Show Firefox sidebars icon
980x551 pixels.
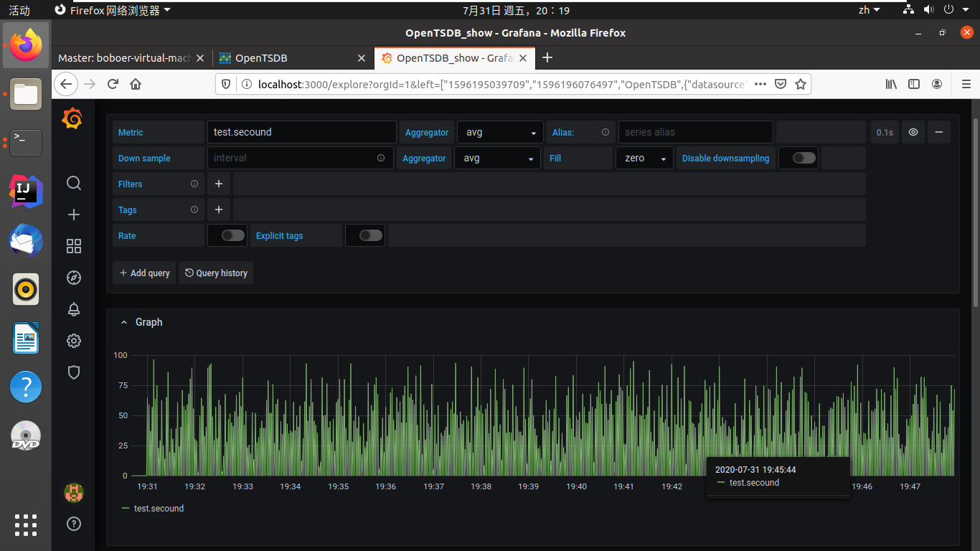pos(914,84)
